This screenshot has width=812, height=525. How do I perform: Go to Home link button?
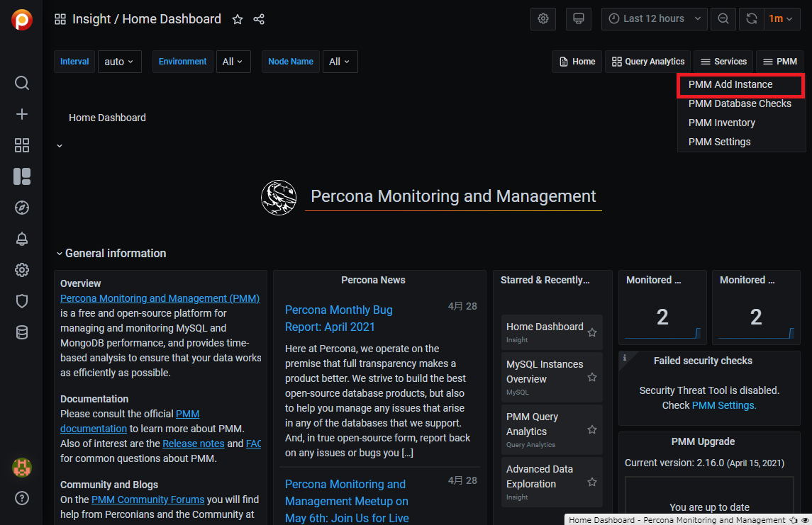point(577,62)
